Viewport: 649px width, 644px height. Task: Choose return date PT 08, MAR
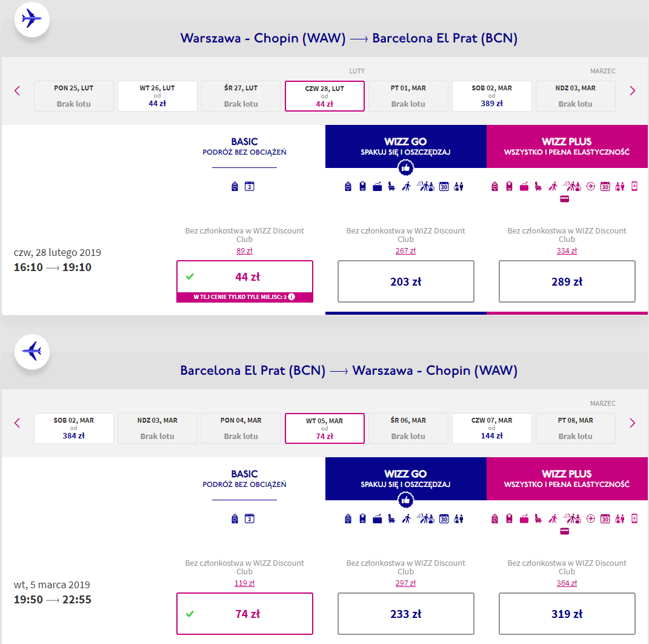pyautogui.click(x=575, y=428)
